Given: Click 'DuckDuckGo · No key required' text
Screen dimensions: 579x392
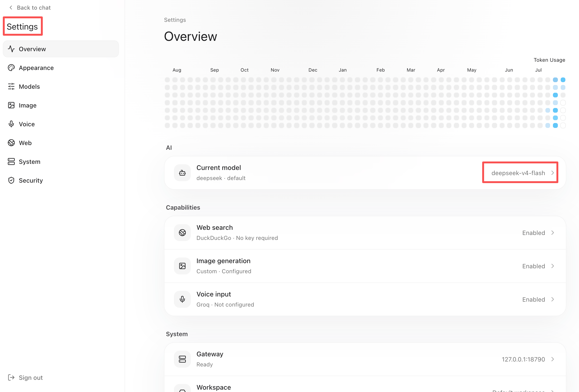Looking at the screenshot, I should tap(237, 238).
